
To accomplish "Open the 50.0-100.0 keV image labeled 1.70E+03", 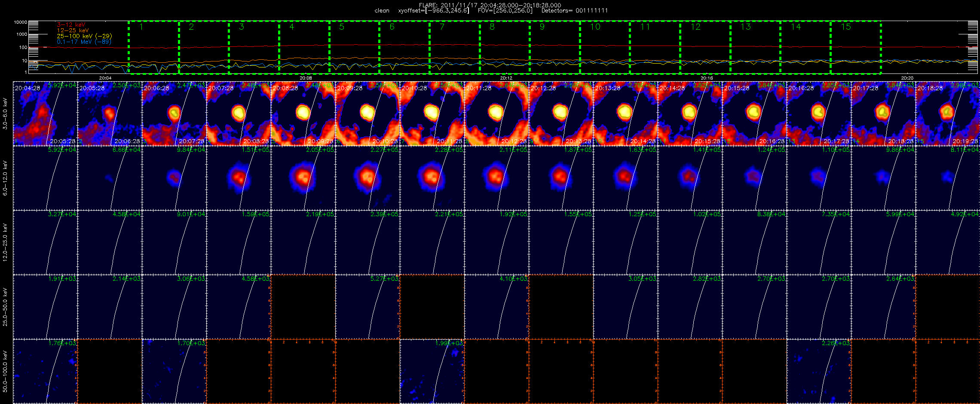I will click(174, 371).
